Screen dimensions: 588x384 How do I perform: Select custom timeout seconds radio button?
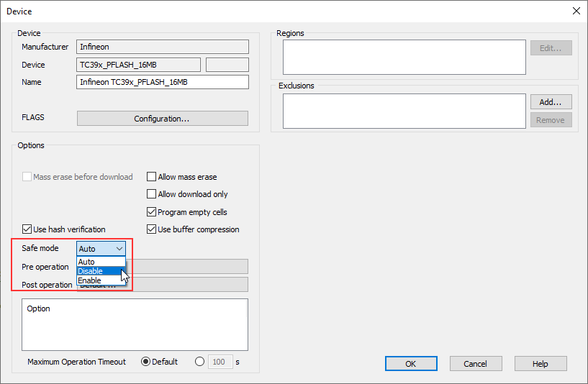199,362
